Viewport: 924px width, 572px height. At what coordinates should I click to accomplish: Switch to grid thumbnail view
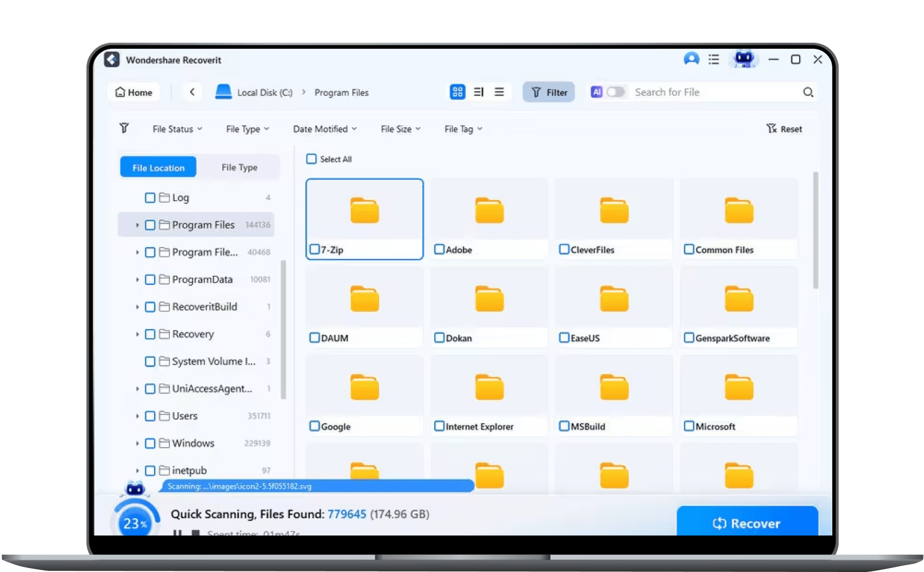click(x=458, y=92)
